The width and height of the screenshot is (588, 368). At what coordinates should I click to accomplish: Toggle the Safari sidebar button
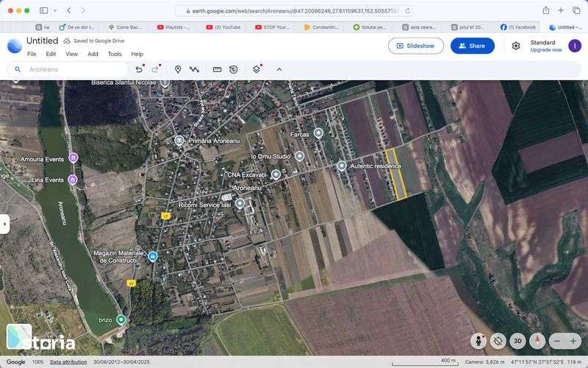(x=44, y=10)
